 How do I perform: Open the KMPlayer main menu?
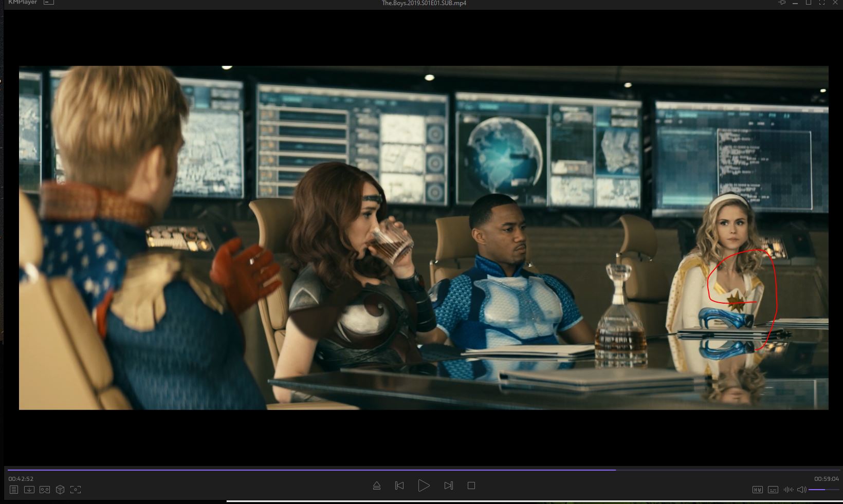[23, 3]
